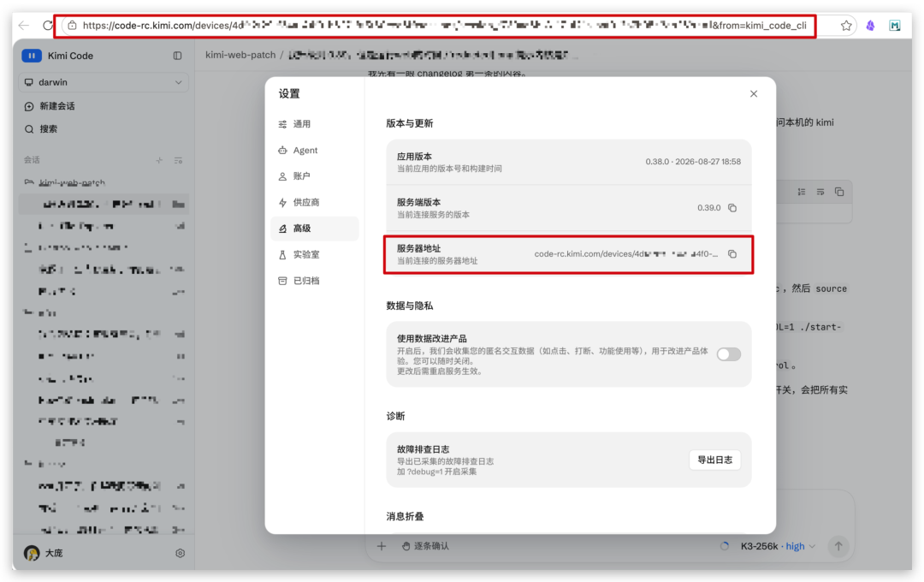Click the 会话 sidebar section label
Viewport: 924px width, 582px height.
click(x=32, y=160)
